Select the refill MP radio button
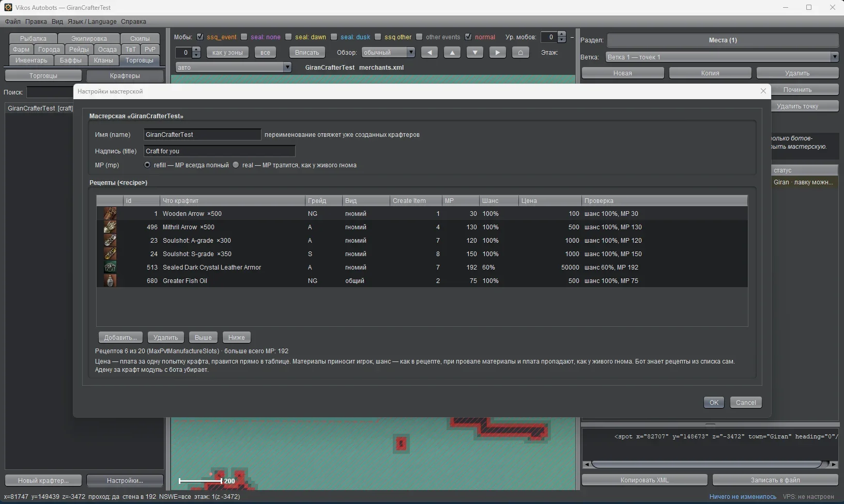 [147, 165]
